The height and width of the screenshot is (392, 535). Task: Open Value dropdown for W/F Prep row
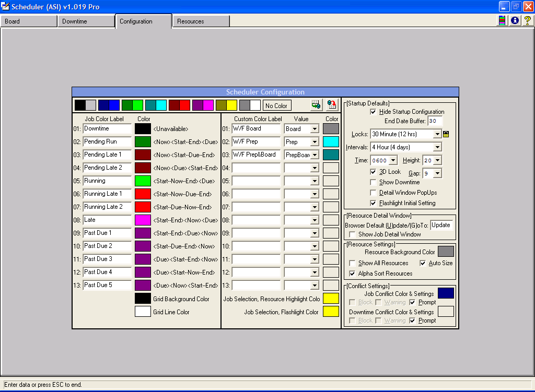tap(315, 142)
